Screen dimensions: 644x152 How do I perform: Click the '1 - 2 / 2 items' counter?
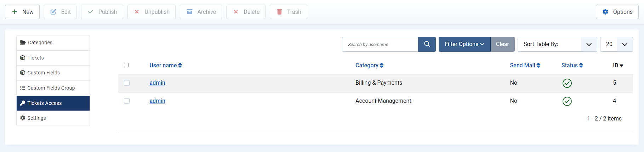pyautogui.click(x=604, y=118)
